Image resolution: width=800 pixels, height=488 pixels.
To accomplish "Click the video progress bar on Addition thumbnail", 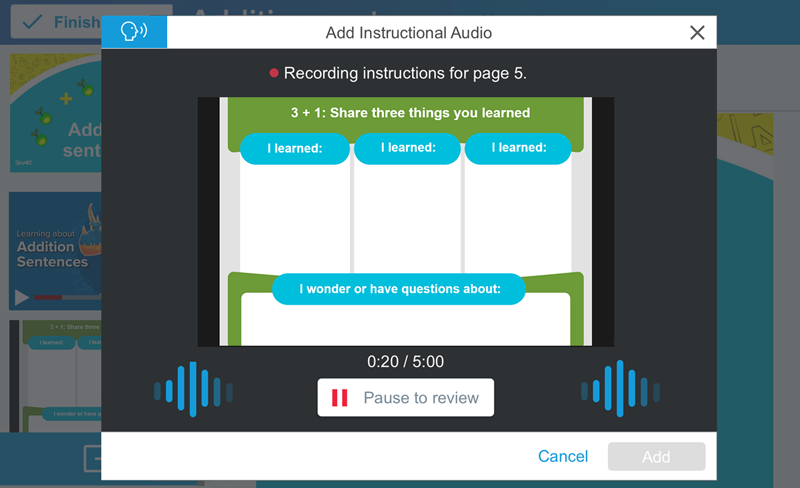I will click(x=67, y=297).
